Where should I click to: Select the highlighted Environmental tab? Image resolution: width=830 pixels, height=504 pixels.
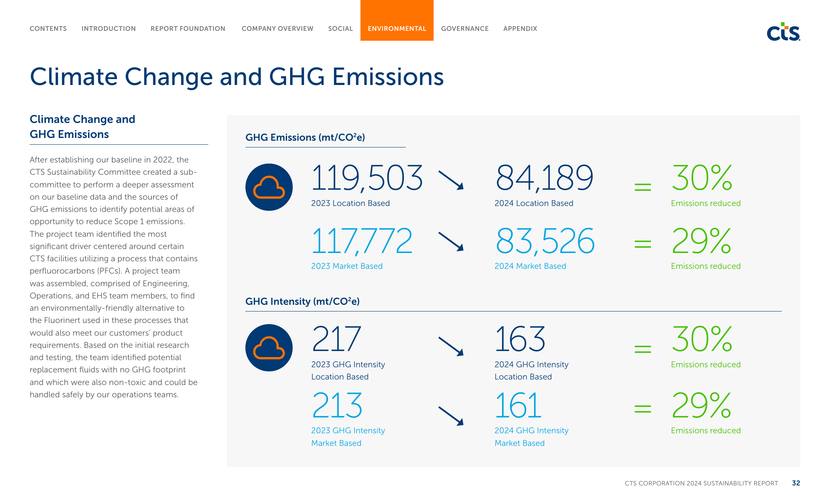[x=397, y=21]
